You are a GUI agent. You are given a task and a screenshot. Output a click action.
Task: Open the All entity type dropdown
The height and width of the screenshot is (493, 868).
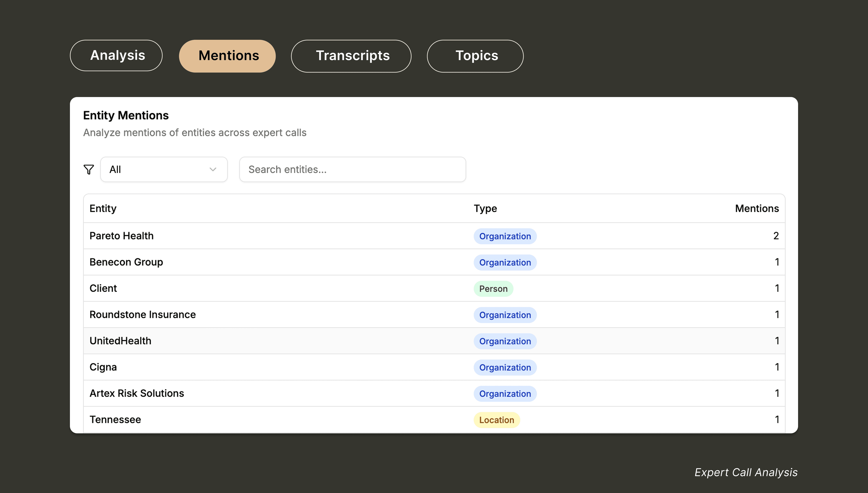pyautogui.click(x=164, y=169)
